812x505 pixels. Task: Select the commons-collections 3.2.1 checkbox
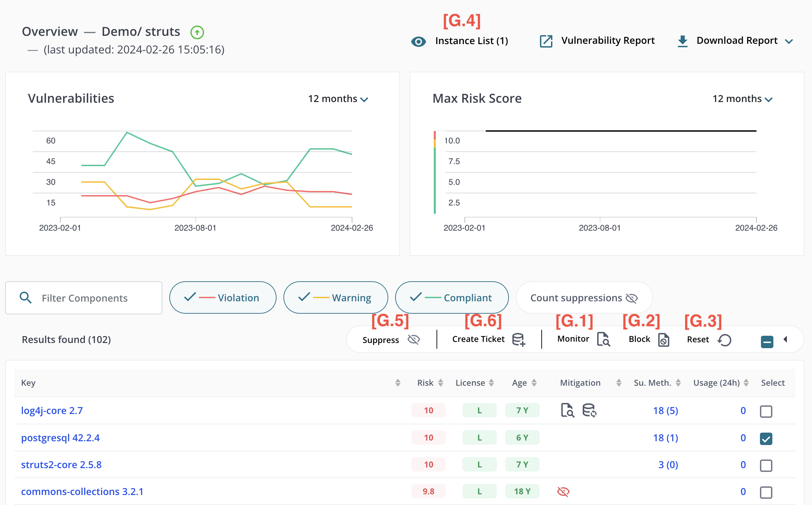click(766, 492)
